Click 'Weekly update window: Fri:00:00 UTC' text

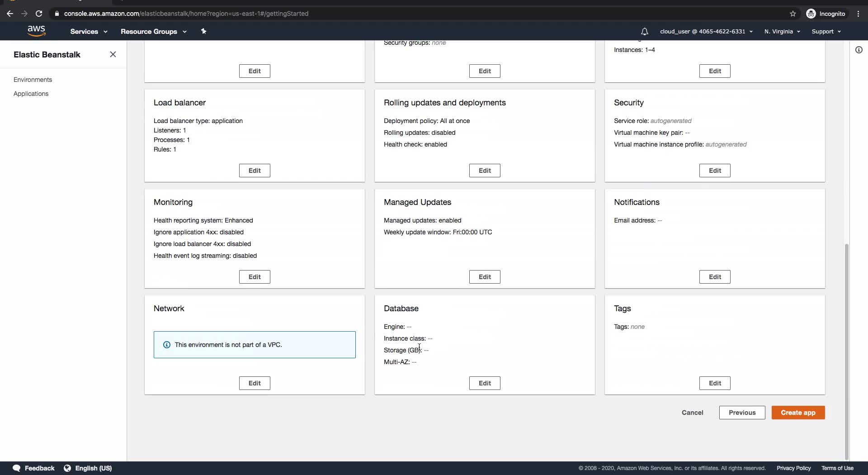[x=438, y=232]
